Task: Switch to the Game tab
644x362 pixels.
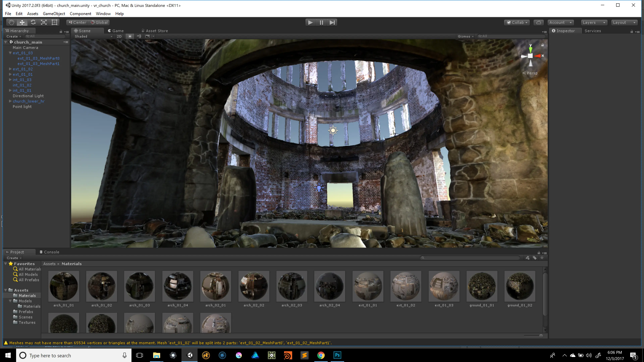Action: 116,31
